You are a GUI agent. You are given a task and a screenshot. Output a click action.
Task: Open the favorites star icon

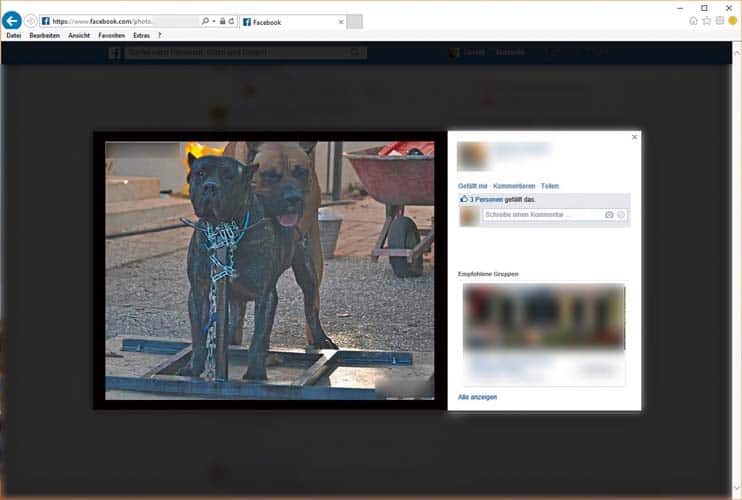[x=707, y=21]
